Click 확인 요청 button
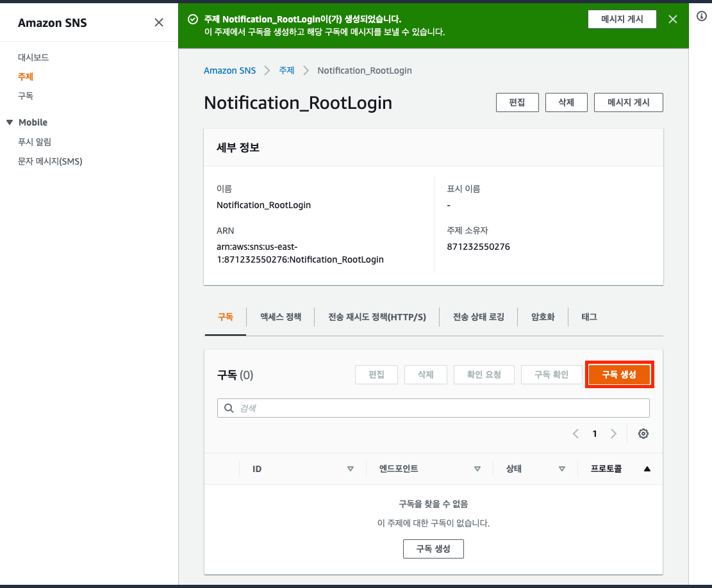 (x=484, y=375)
